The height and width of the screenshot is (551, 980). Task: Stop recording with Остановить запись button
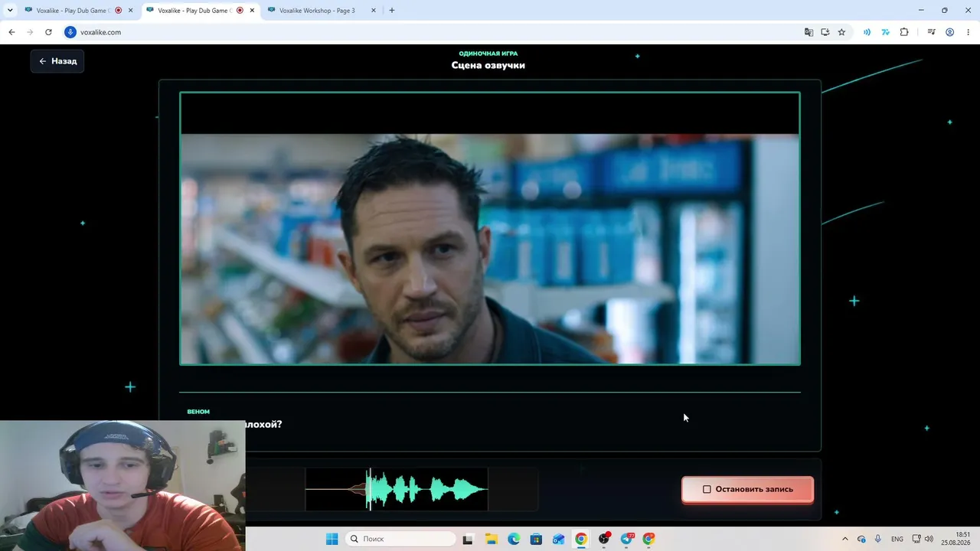click(x=747, y=489)
